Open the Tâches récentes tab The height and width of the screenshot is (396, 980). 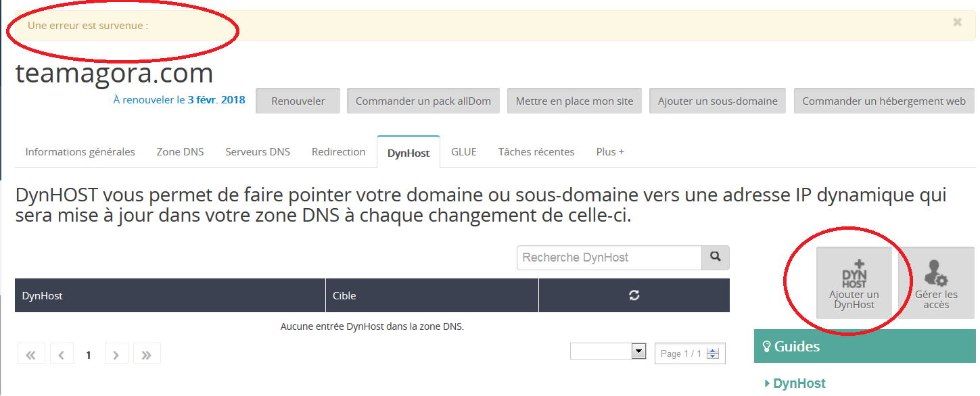tap(536, 151)
